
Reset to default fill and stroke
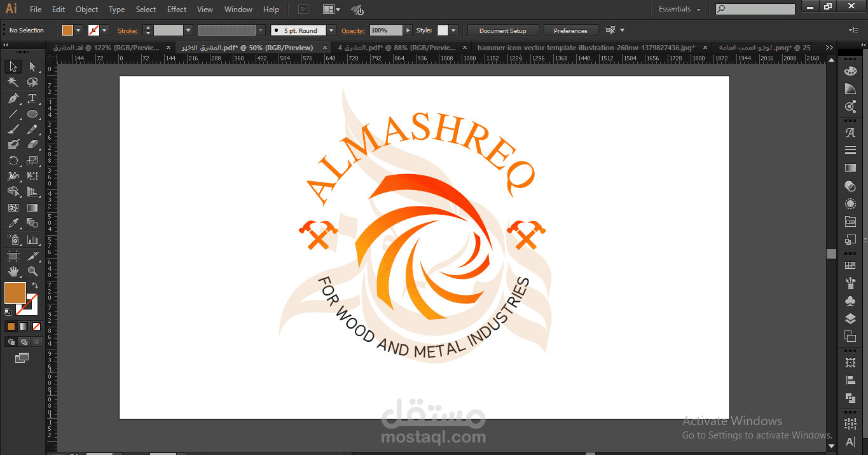point(8,312)
